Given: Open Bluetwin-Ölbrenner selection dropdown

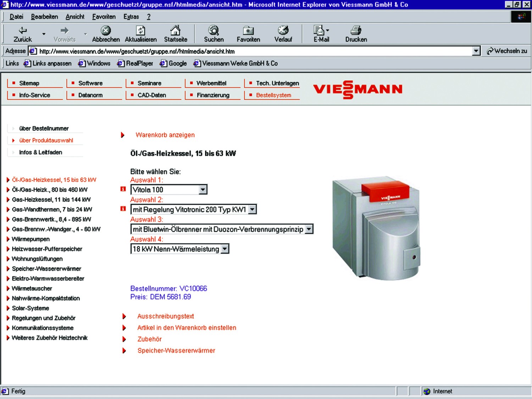Looking at the screenshot, I should tap(309, 229).
